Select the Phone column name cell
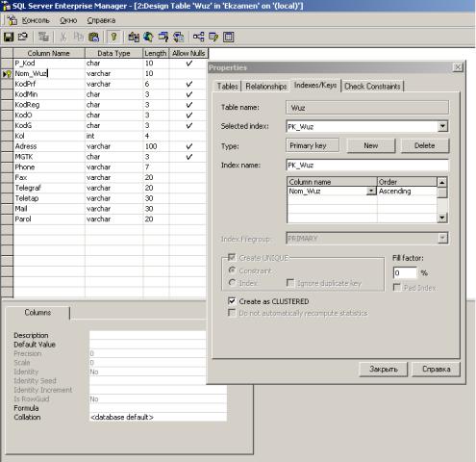Image resolution: width=476 pixels, height=462 pixels. 49,167
